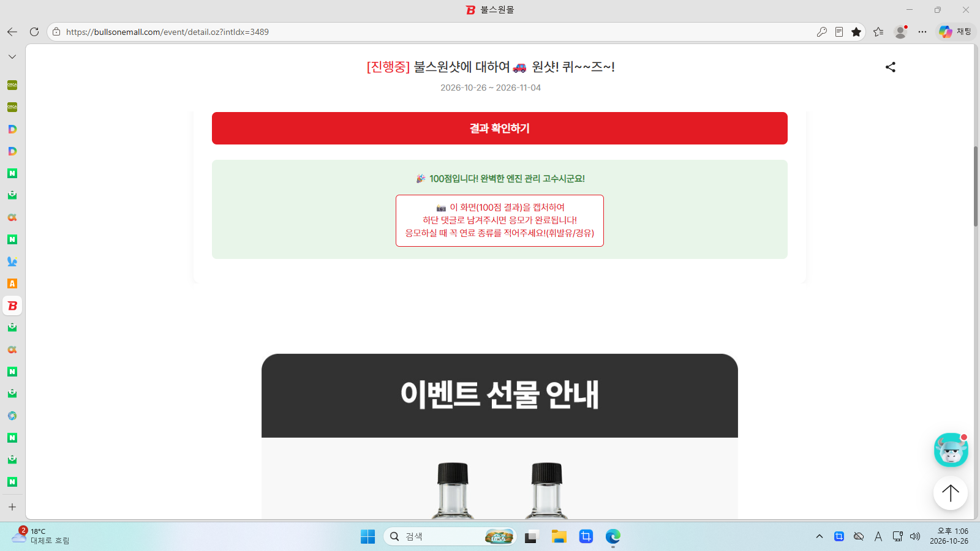980x551 pixels.
Task: Click the 결과 확인하기 button
Action: (500, 129)
